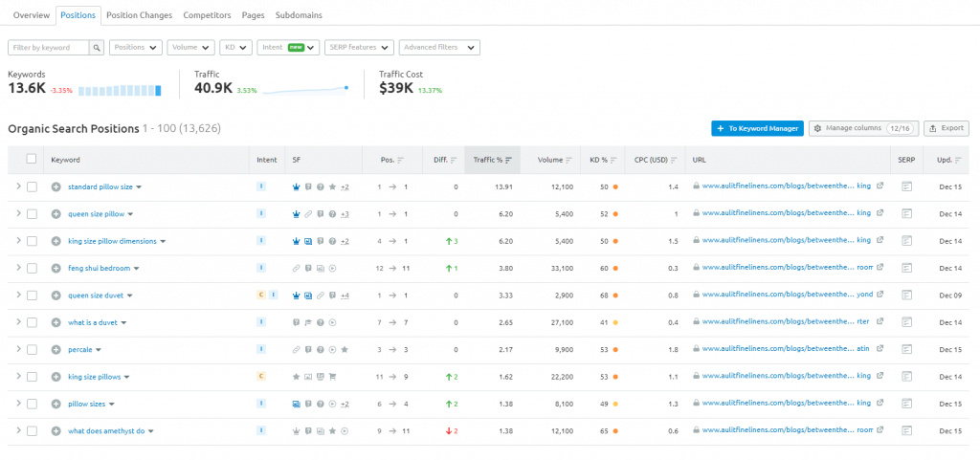Open SERP snapshot for what is a duvet
980x460 pixels.
[x=907, y=322]
